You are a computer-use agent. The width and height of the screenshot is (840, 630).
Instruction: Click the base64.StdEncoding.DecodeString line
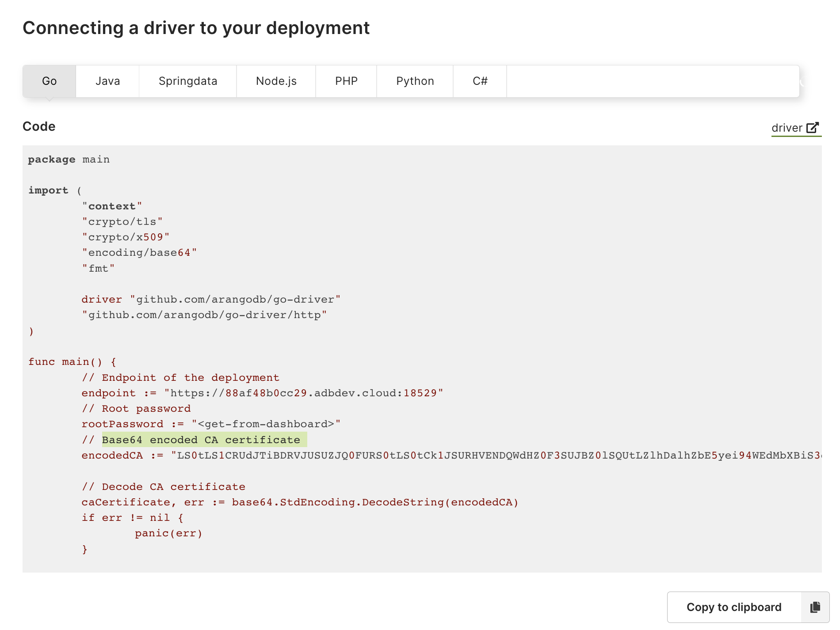click(x=300, y=502)
